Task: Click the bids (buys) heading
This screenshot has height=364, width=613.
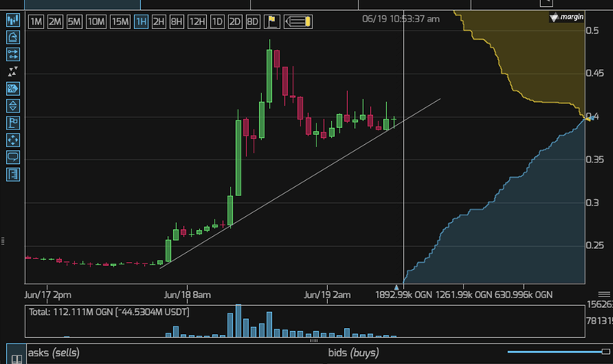Action: (353, 353)
